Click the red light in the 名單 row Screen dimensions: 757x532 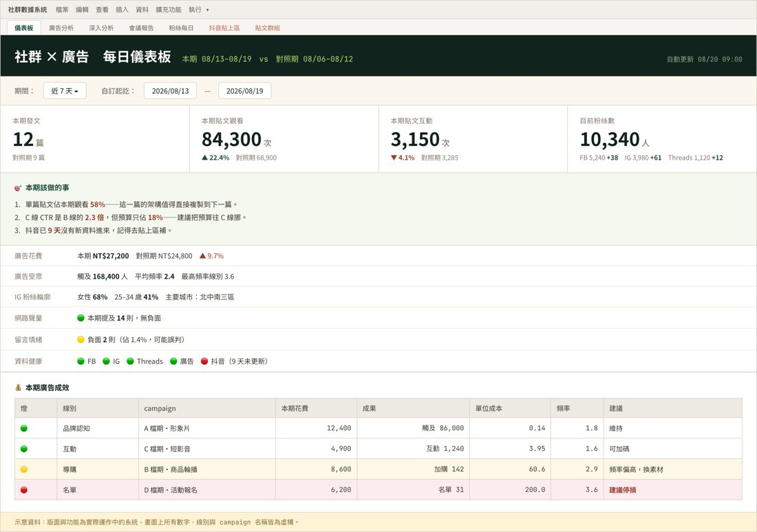pyautogui.click(x=24, y=490)
